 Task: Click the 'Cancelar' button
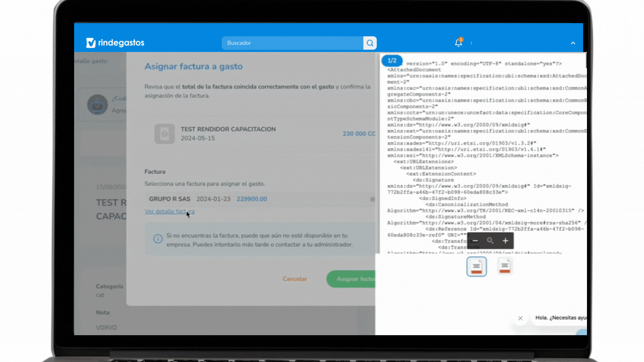point(294,279)
